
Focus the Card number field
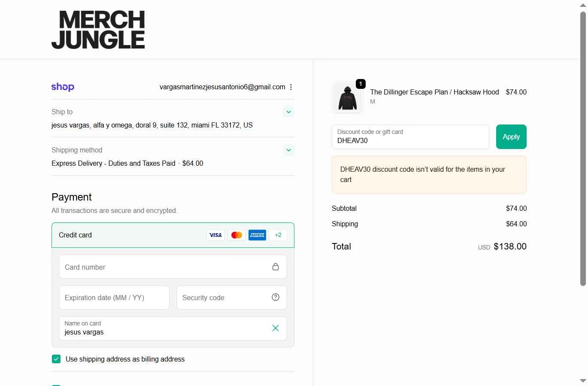[173, 267]
